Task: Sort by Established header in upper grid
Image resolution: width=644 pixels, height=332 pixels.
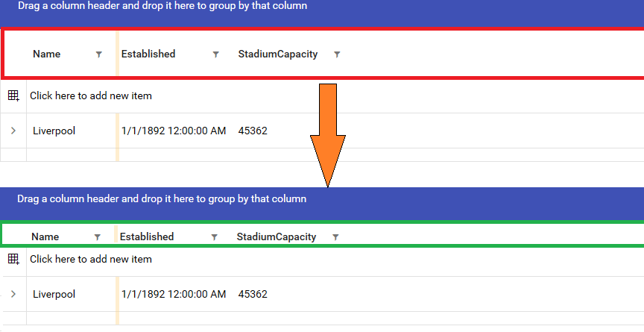Action: [x=148, y=54]
